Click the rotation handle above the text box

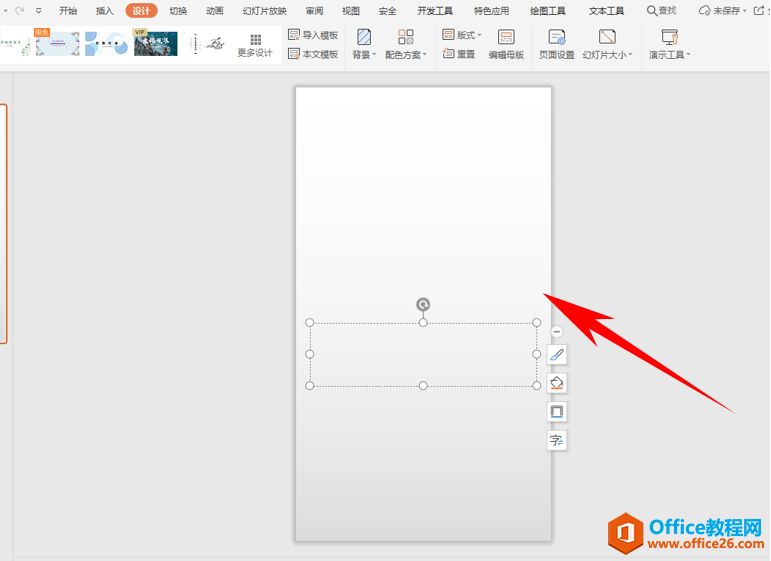423,305
